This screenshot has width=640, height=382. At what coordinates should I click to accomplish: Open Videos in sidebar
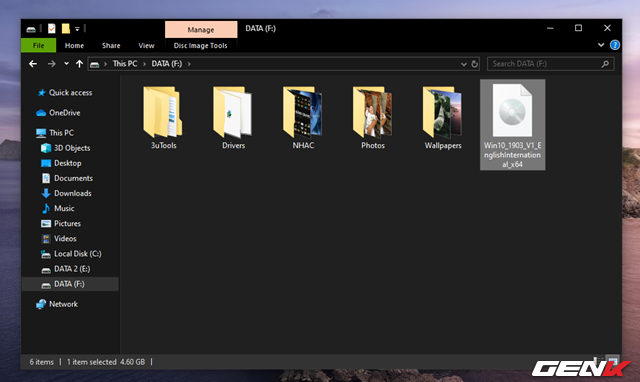[59, 238]
